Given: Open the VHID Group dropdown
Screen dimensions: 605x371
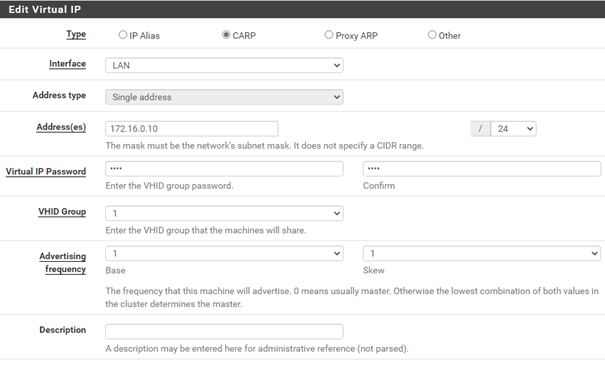Looking at the screenshot, I should (224, 213).
